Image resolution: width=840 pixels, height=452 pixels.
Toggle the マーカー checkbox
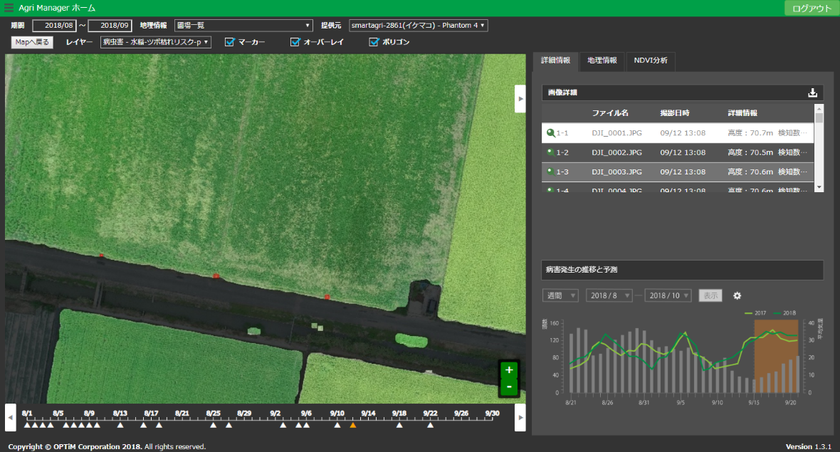click(230, 42)
